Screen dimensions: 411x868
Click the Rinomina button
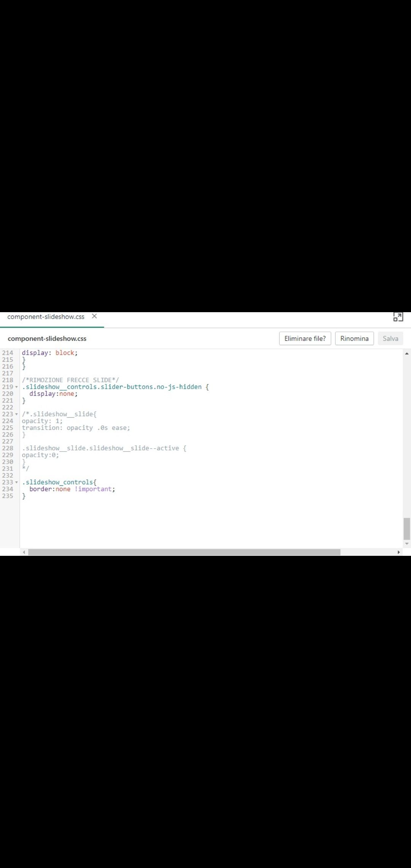tap(354, 338)
